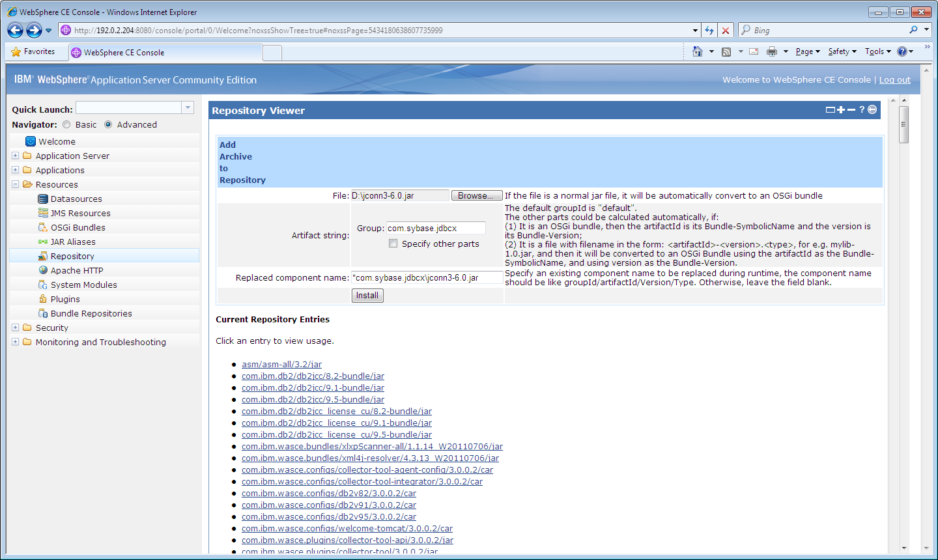The image size is (938, 560).
Task: Go back with the browser Back arrow
Action: click(x=16, y=30)
